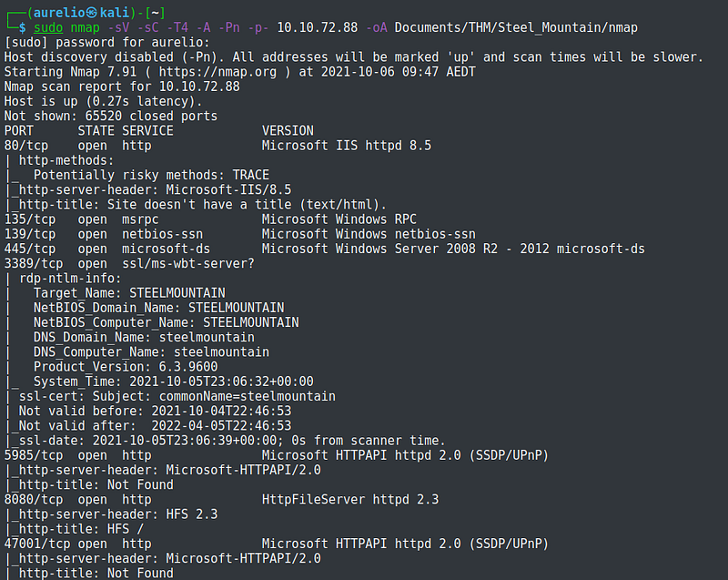Click the Target_Name STEELMOUNTAIN value
This screenshot has height=580, width=728.
(x=177, y=293)
